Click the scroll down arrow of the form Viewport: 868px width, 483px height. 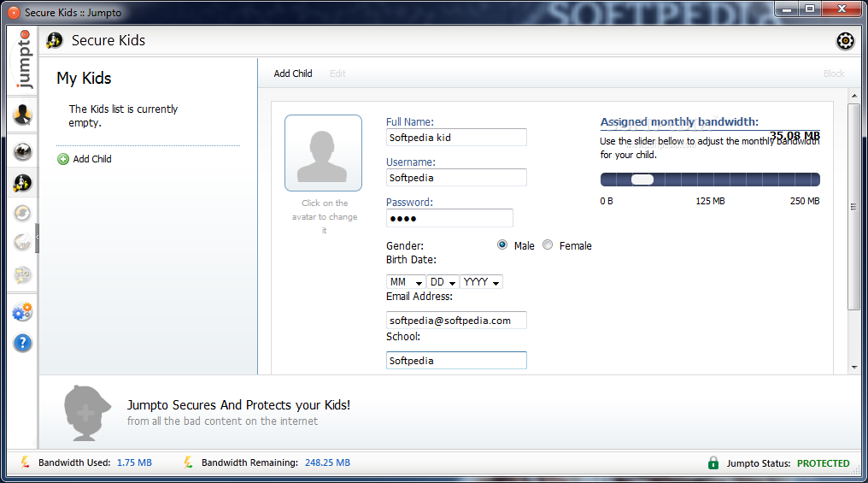(x=854, y=368)
